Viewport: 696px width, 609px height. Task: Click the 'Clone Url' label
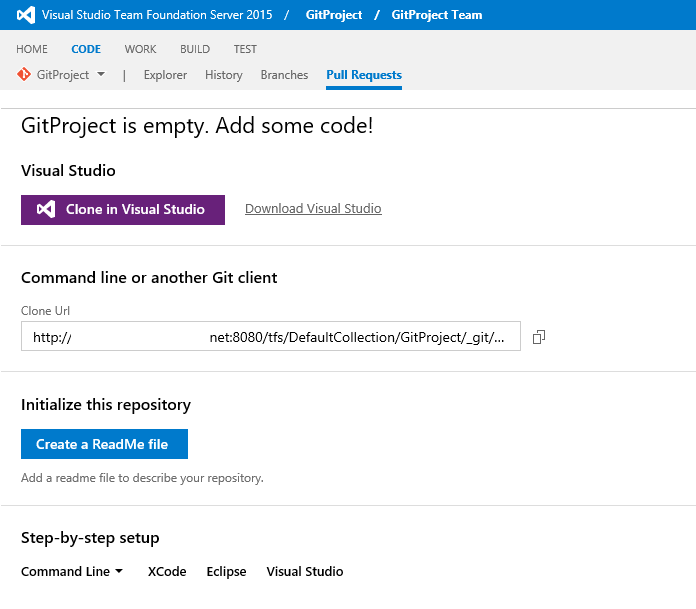[x=45, y=311]
